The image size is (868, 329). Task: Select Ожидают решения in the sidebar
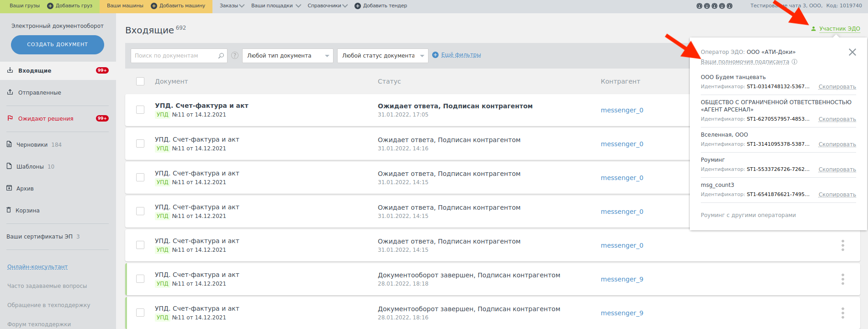click(x=46, y=119)
